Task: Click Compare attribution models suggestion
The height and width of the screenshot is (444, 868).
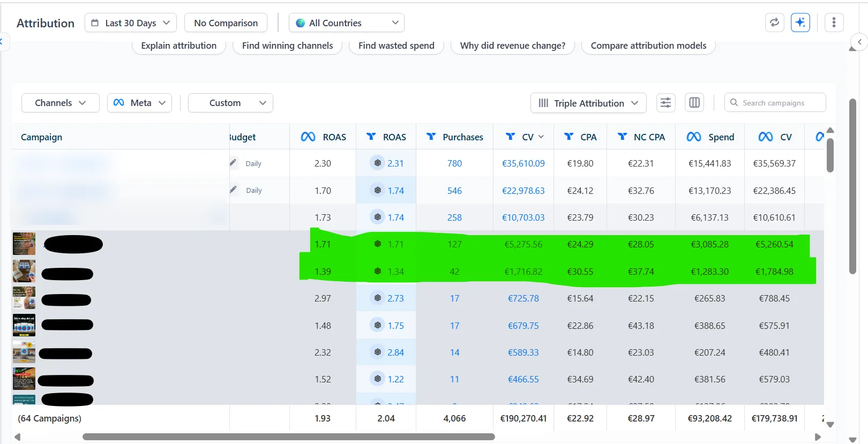Action: pos(648,46)
